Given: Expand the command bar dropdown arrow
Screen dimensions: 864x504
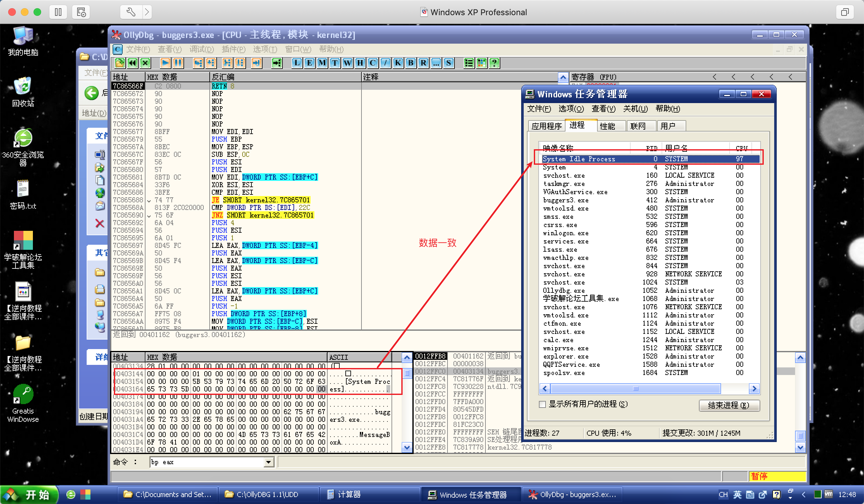Looking at the screenshot, I should point(268,463).
